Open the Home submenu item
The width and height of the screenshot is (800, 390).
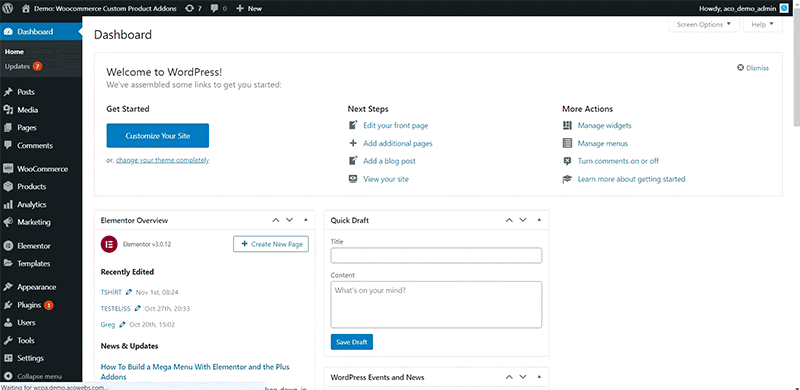(x=14, y=52)
